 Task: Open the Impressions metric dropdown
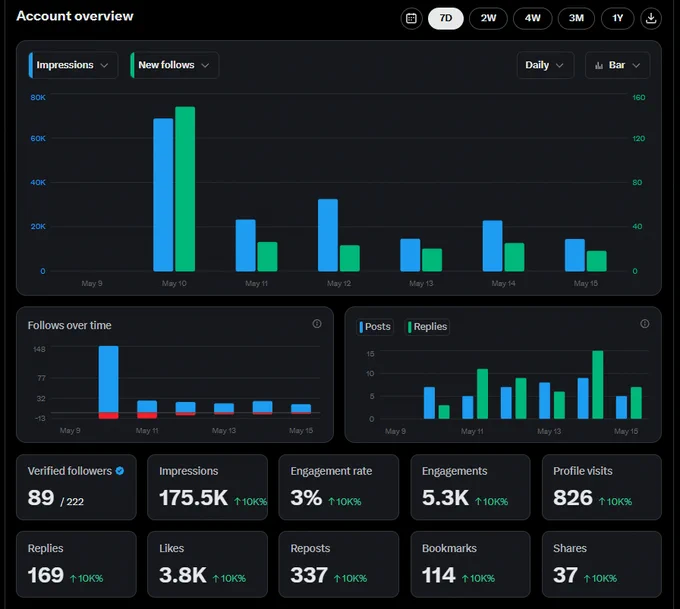pos(73,65)
